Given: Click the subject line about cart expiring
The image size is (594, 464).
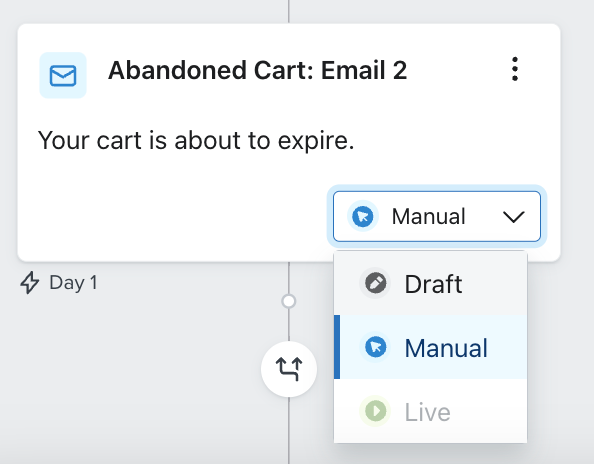Looking at the screenshot, I should point(196,141).
